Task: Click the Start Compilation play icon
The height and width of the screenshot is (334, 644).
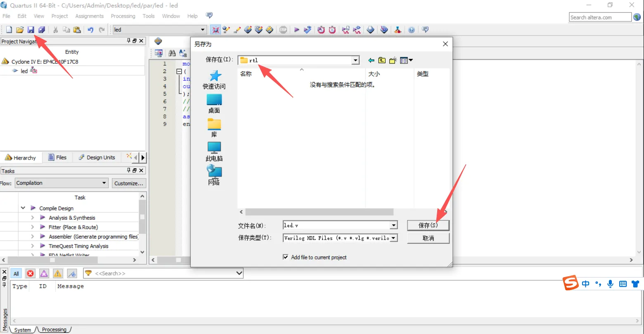Action: [296, 30]
